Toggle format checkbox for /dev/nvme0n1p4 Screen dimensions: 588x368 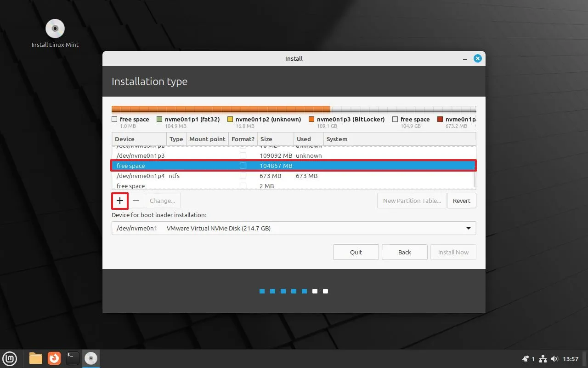point(243,176)
